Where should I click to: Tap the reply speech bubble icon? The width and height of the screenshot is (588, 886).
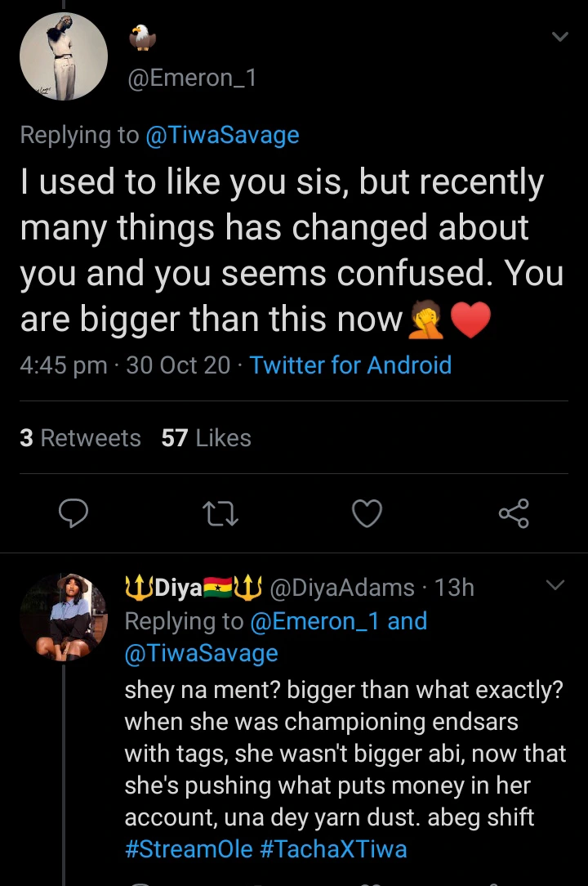pyautogui.click(x=73, y=513)
